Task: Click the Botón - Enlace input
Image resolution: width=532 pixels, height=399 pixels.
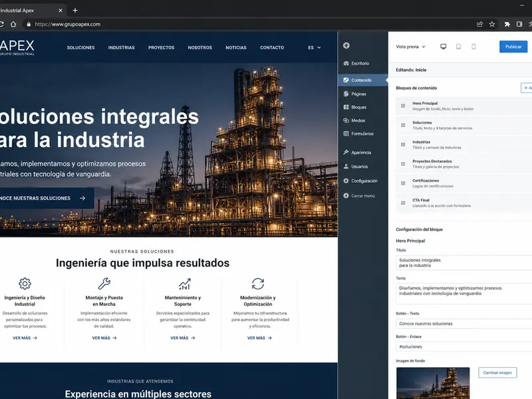Action: pyautogui.click(x=464, y=346)
